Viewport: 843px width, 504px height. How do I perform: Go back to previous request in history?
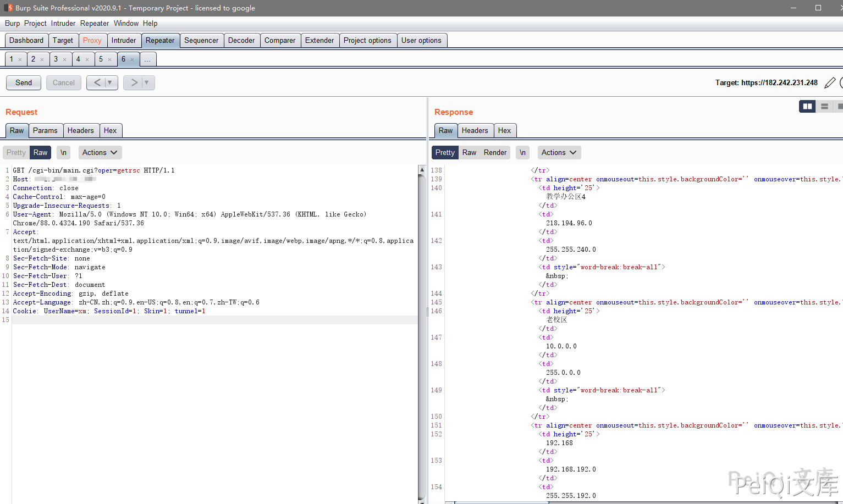click(97, 82)
